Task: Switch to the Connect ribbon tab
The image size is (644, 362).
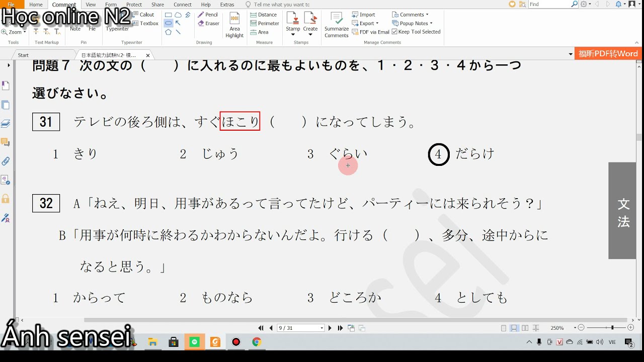Action: click(183, 5)
